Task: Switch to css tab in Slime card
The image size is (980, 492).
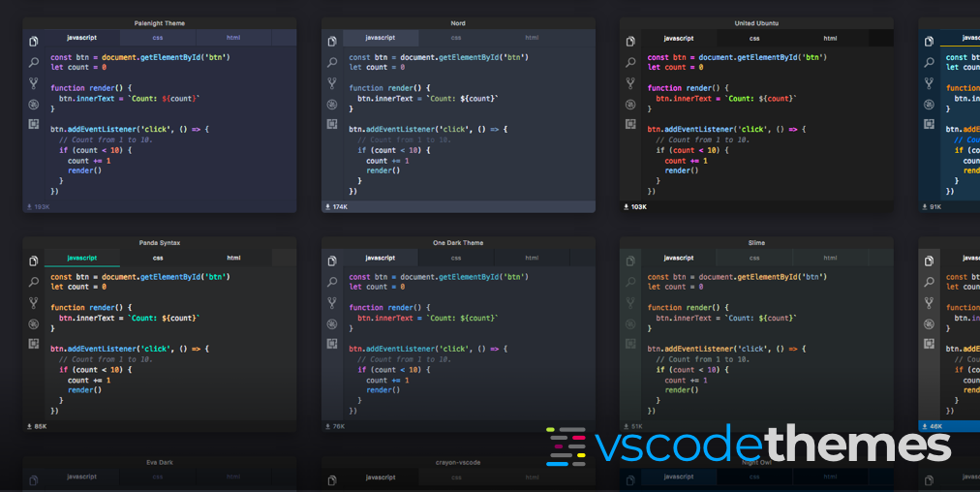Action: pyautogui.click(x=754, y=258)
